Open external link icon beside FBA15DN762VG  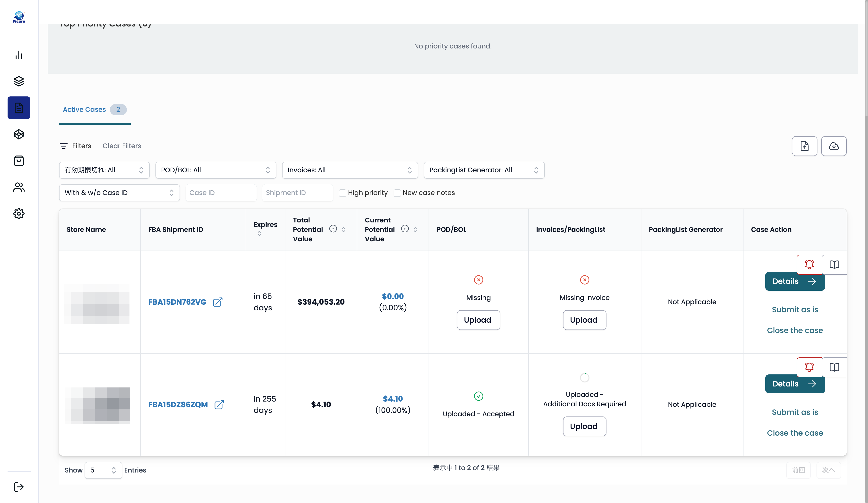click(x=218, y=302)
